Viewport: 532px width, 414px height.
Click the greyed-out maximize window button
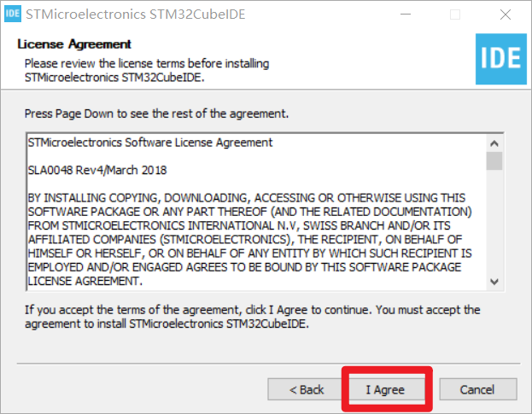click(455, 15)
